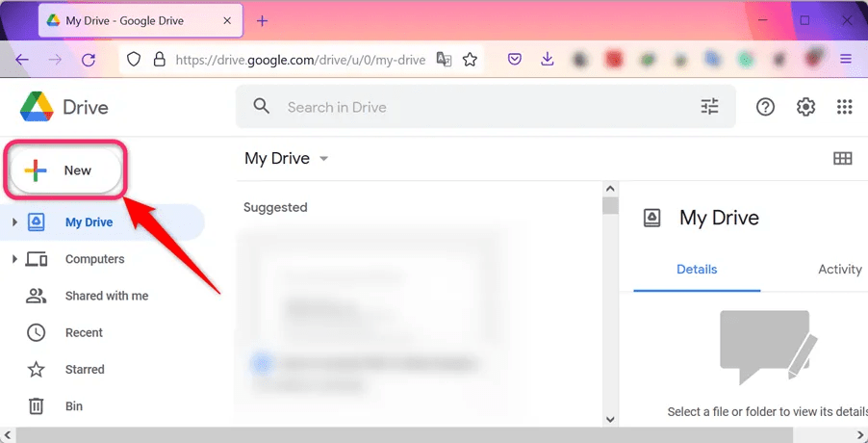Select the My Drive - Google Drive browser tab
Viewport: 868px width, 443px height.
(x=140, y=20)
